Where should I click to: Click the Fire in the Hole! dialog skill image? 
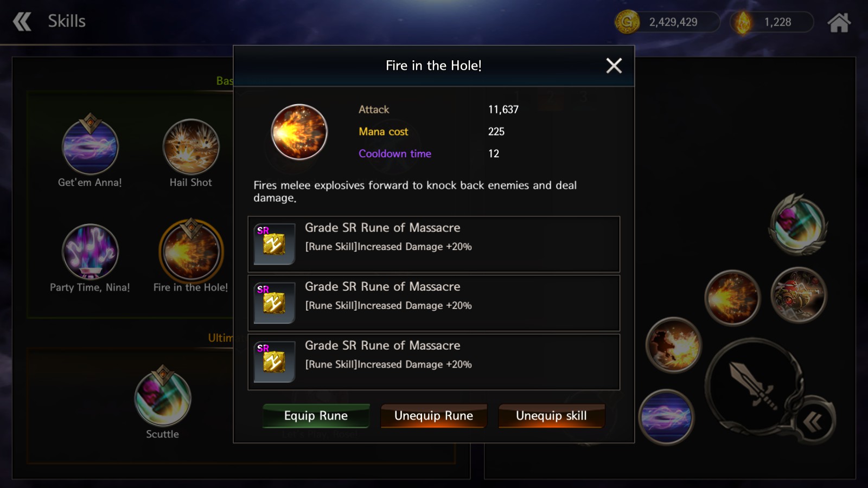[299, 132]
